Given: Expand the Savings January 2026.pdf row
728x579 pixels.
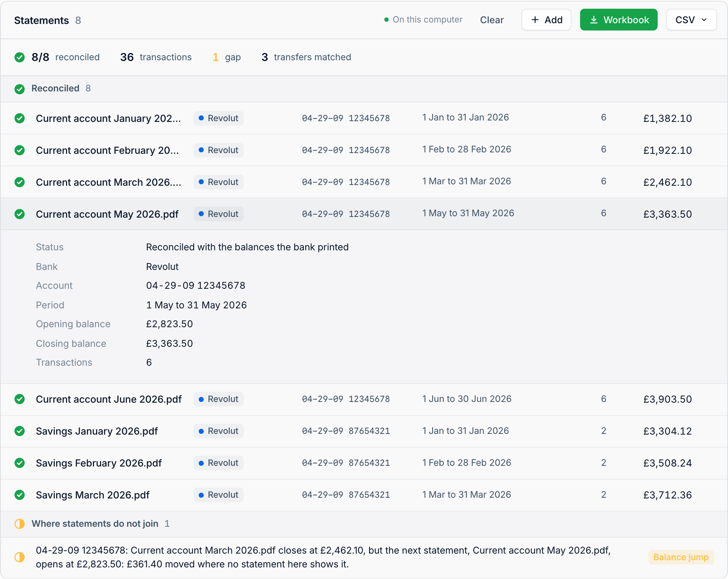Looking at the screenshot, I should click(364, 431).
